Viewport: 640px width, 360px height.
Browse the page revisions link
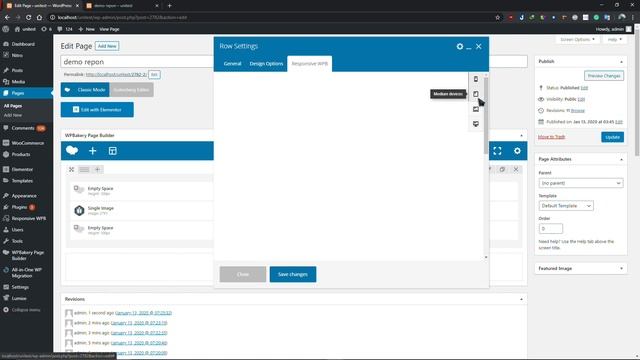tap(578, 111)
